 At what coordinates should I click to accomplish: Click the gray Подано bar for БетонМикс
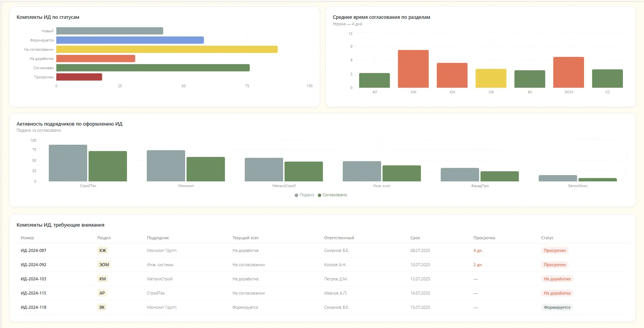(x=558, y=178)
